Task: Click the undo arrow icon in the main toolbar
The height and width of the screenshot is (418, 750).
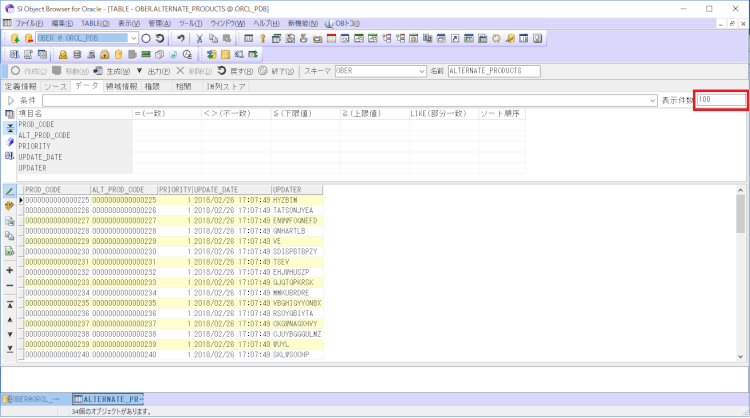Action: pos(180,38)
